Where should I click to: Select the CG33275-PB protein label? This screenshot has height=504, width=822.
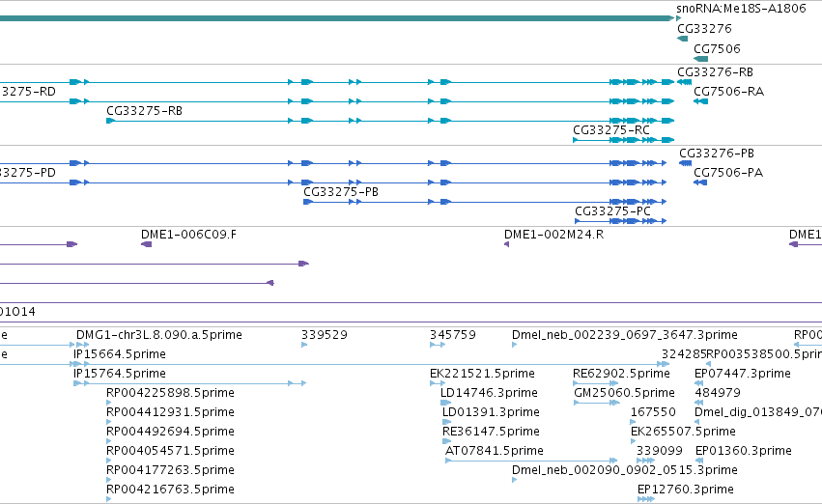click(341, 192)
